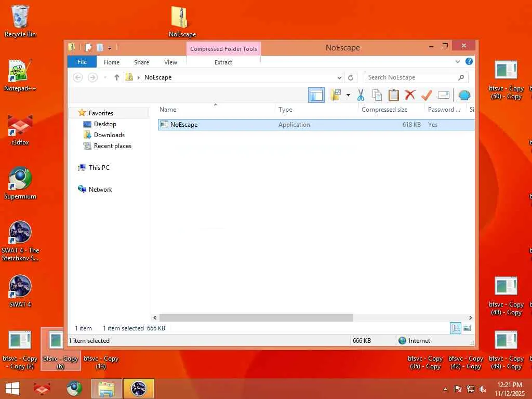Select the Notepad++ desktop shortcut
The height and width of the screenshot is (399, 532).
(20, 75)
